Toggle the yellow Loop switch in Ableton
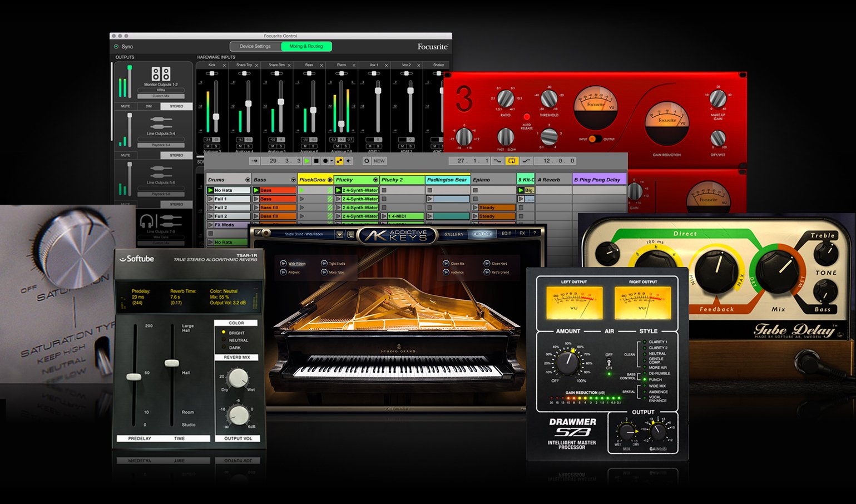 512,161
